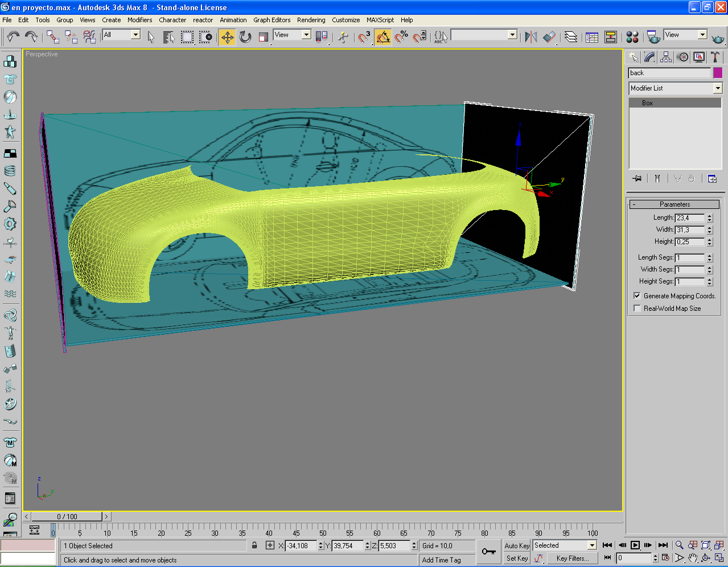Collapse the Parameters rollout
The width and height of the screenshot is (728, 567).
(x=674, y=204)
